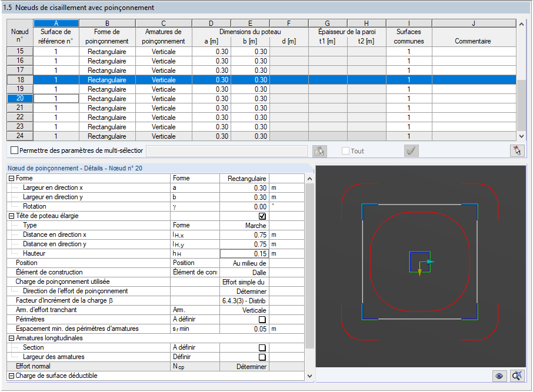Select row header for node 24
Viewport: 533px width, 392px height.
tap(20, 136)
